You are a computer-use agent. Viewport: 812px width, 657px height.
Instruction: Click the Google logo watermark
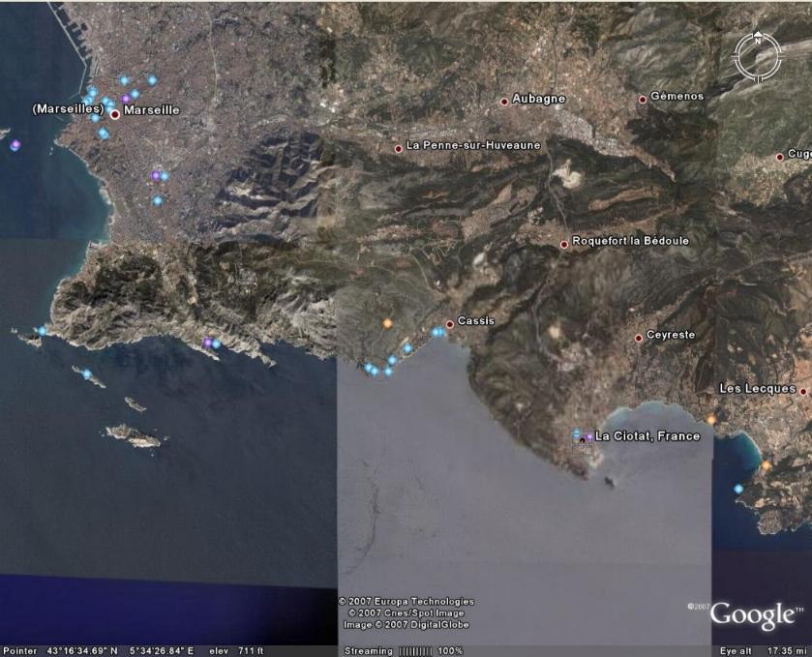pyautogui.click(x=752, y=615)
